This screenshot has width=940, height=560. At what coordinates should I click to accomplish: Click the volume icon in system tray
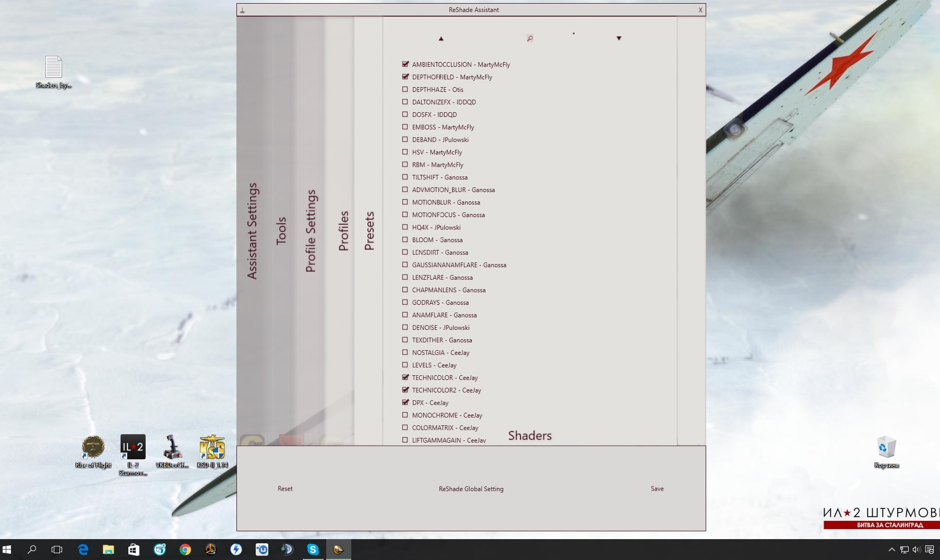point(917,550)
